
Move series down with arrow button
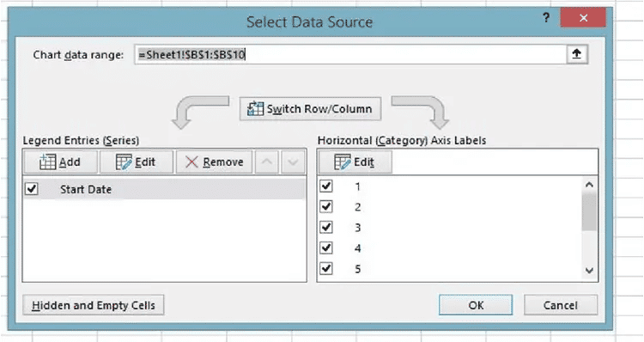(293, 162)
